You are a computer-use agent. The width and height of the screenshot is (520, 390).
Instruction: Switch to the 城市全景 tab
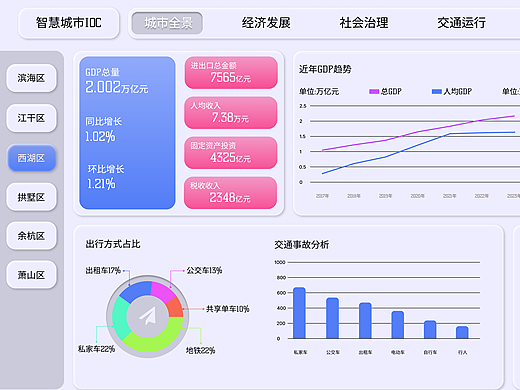click(167, 23)
